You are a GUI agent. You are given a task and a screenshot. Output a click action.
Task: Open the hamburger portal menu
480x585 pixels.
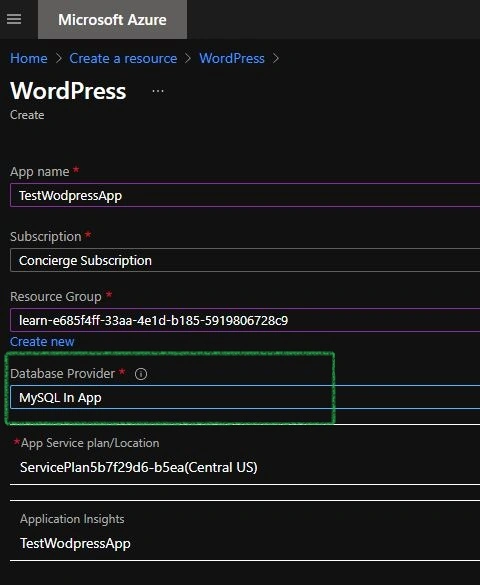pyautogui.click(x=14, y=19)
